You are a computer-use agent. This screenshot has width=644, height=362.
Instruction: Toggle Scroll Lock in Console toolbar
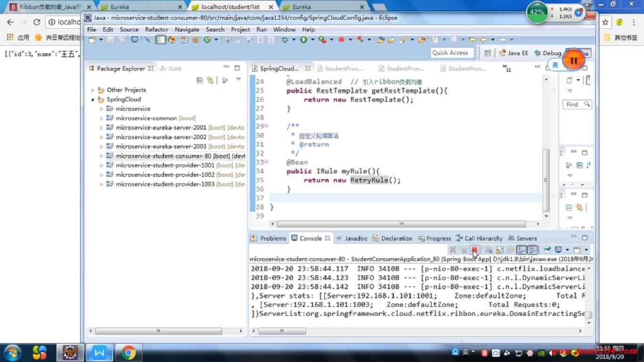tap(500, 250)
